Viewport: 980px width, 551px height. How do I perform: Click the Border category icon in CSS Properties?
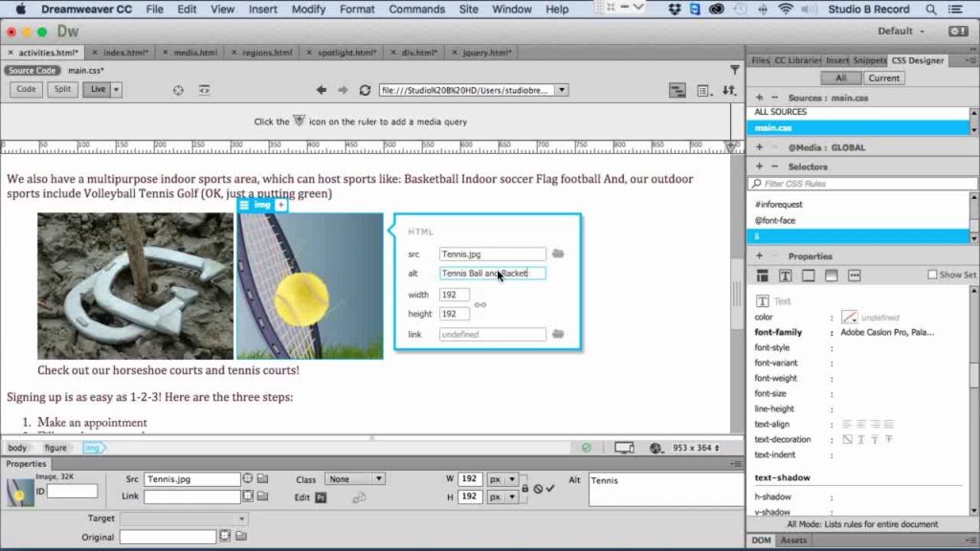pyautogui.click(x=808, y=275)
